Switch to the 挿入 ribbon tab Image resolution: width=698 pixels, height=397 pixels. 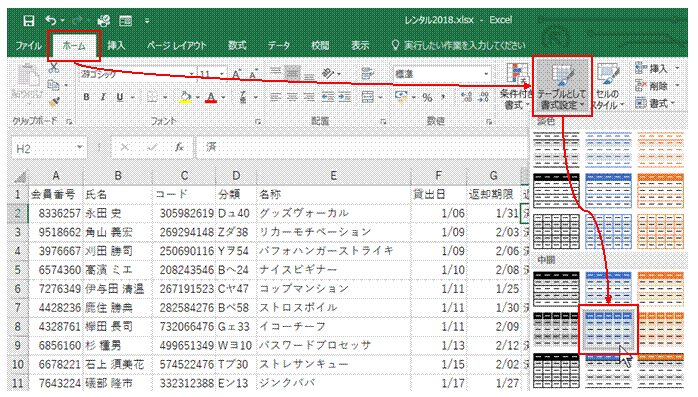[x=116, y=45]
